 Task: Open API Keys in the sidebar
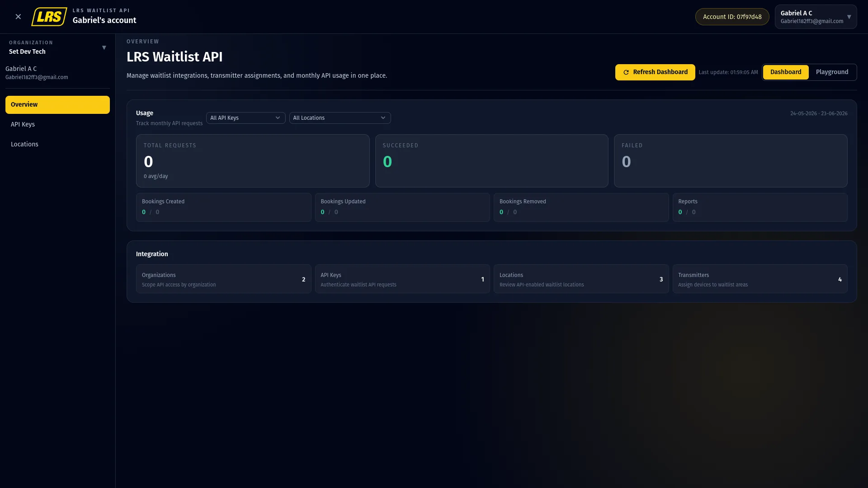[57, 125]
